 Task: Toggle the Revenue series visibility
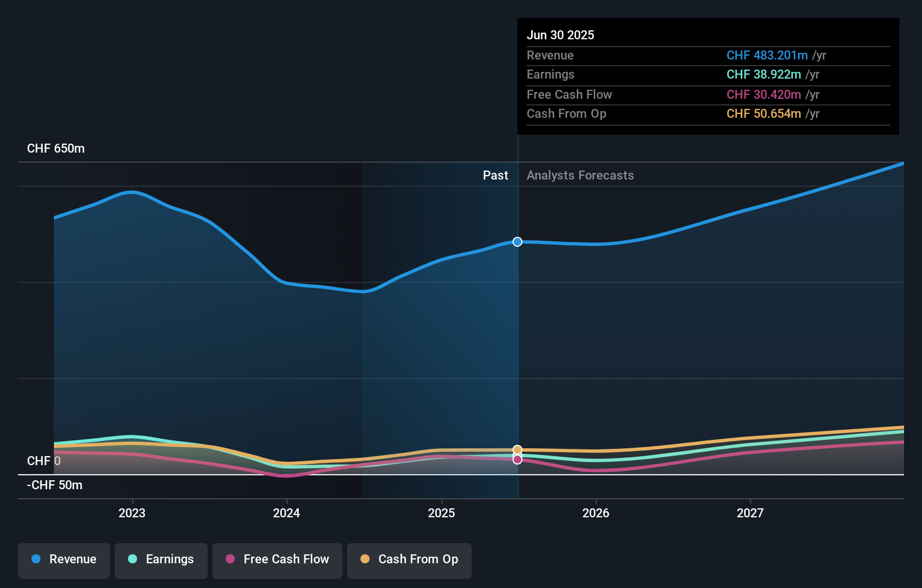pos(63,559)
